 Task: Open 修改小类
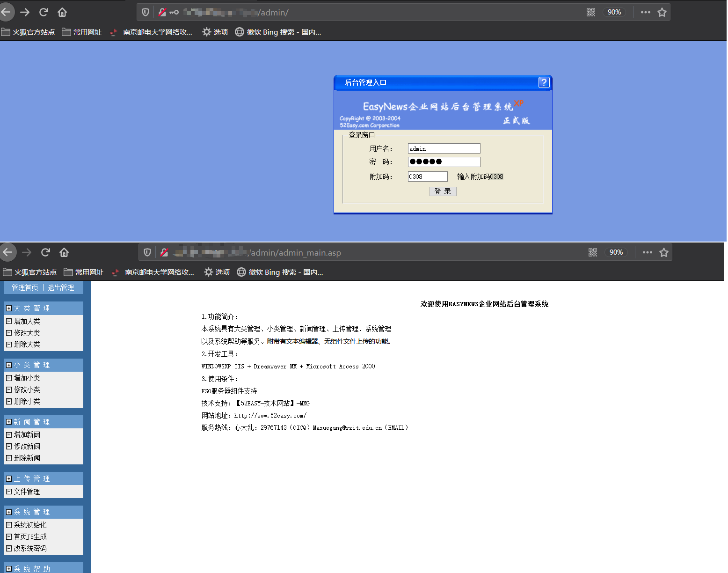[27, 389]
